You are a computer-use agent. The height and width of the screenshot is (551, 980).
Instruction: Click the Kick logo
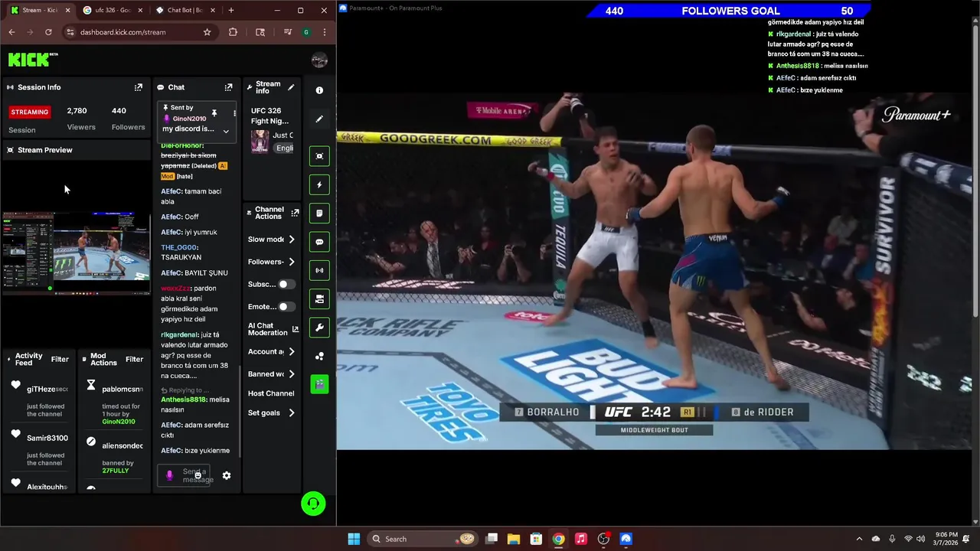coord(33,59)
